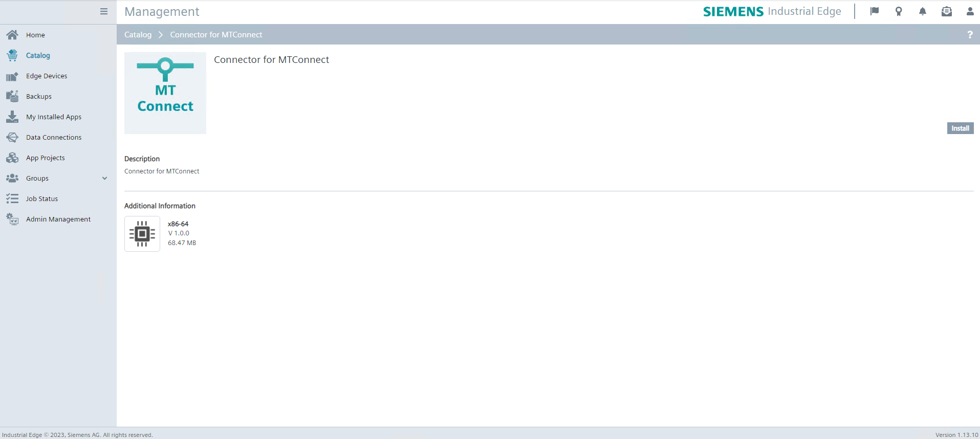This screenshot has width=980, height=439.
Task: Click the Management page title
Action: click(x=162, y=11)
